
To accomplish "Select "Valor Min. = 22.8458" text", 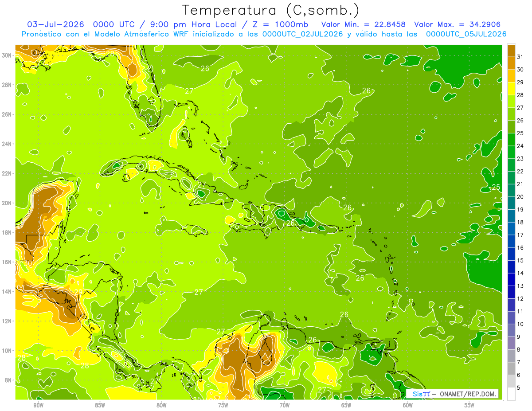I will [364, 24].
